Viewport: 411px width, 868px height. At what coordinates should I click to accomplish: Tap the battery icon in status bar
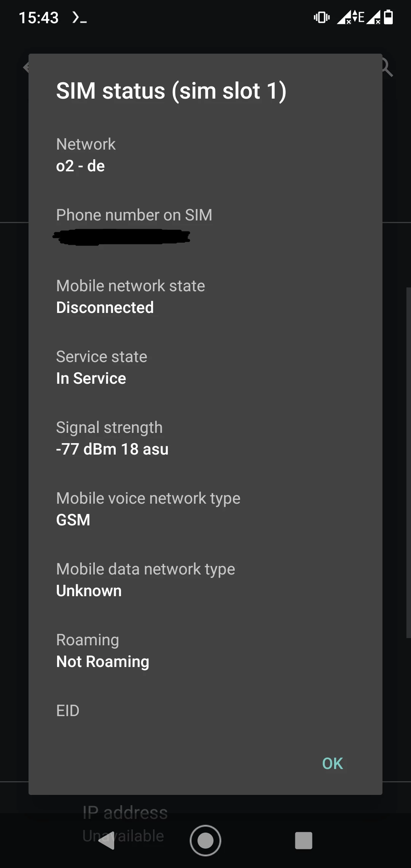point(389,18)
